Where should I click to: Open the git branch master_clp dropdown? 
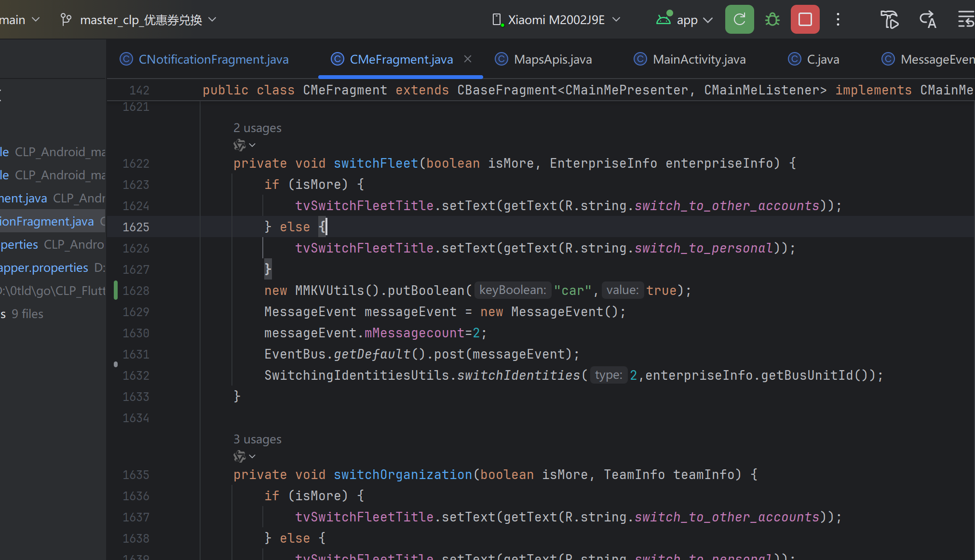139,20
